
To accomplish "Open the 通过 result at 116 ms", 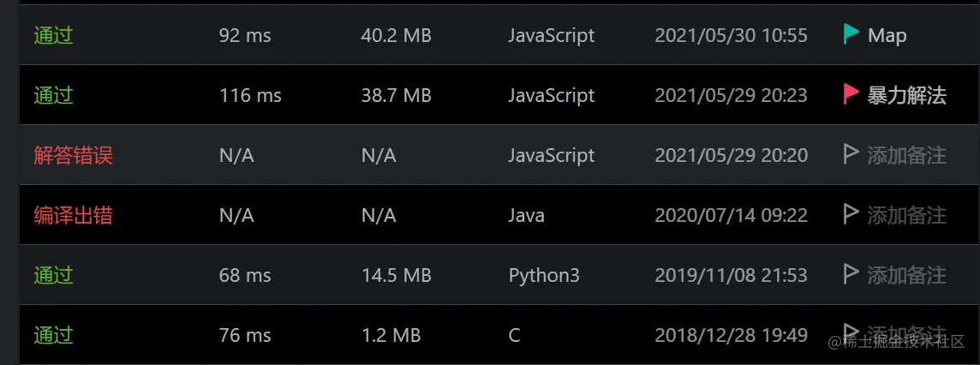I will pos(54,96).
